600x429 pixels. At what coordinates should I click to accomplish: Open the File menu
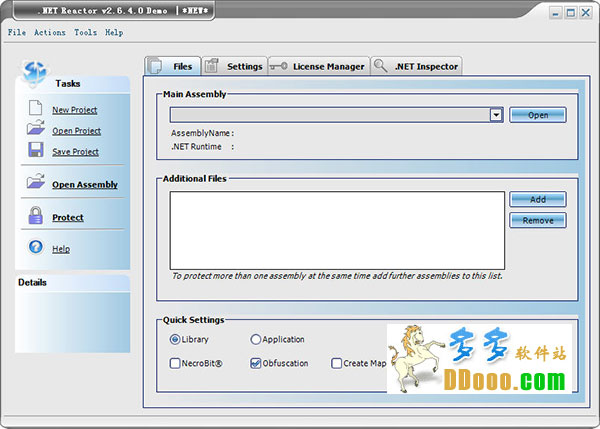click(x=17, y=33)
